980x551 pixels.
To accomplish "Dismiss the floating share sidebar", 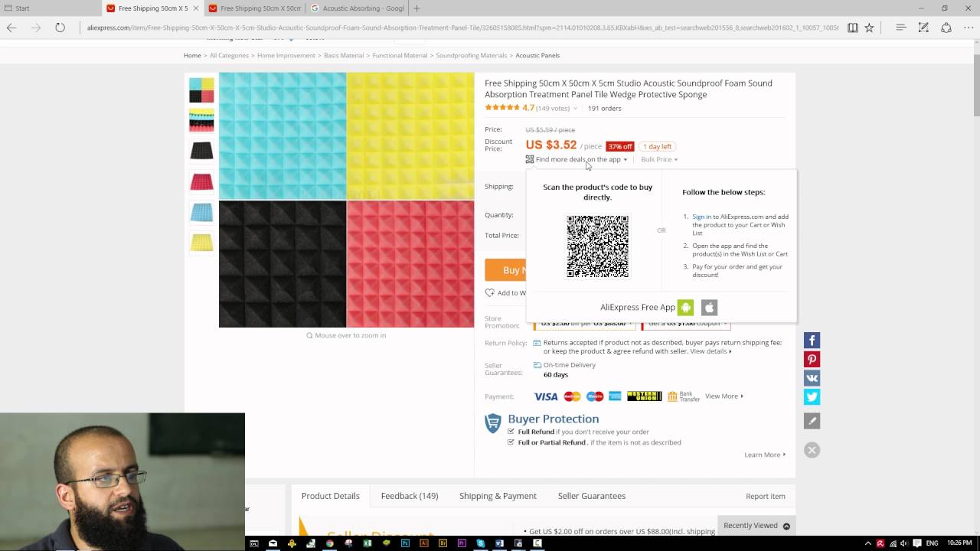I will click(812, 450).
